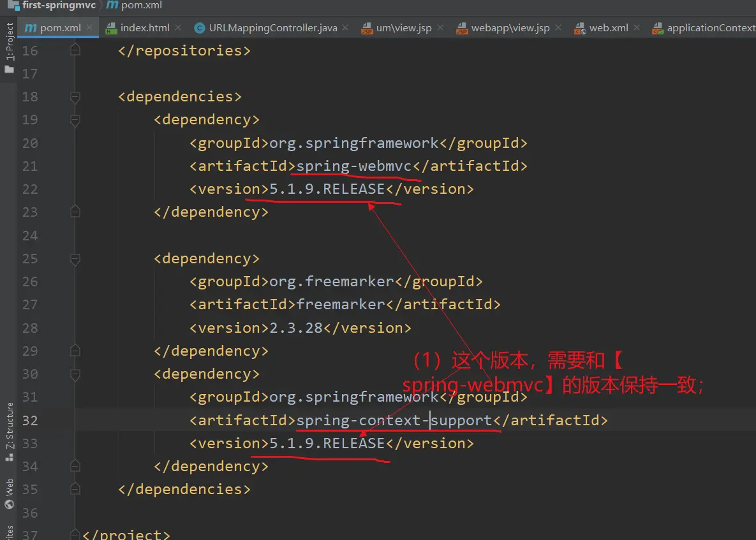Screen dimensions: 756x540
Task: Collapse the dependencies block at line 18
Action: [75, 98]
